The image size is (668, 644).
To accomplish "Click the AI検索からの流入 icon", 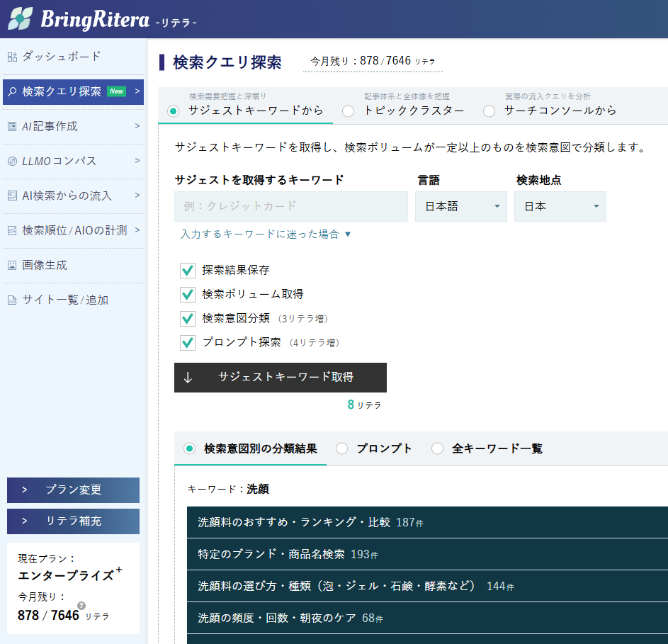I will click(x=12, y=196).
